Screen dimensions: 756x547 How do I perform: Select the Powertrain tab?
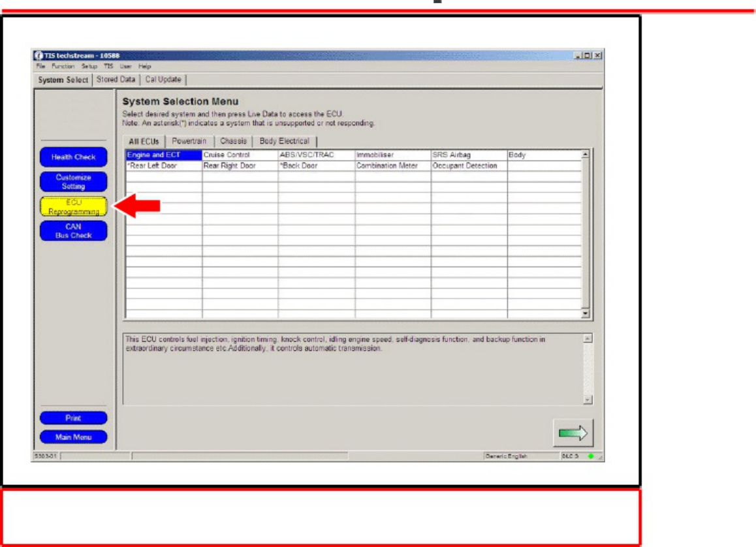click(189, 141)
